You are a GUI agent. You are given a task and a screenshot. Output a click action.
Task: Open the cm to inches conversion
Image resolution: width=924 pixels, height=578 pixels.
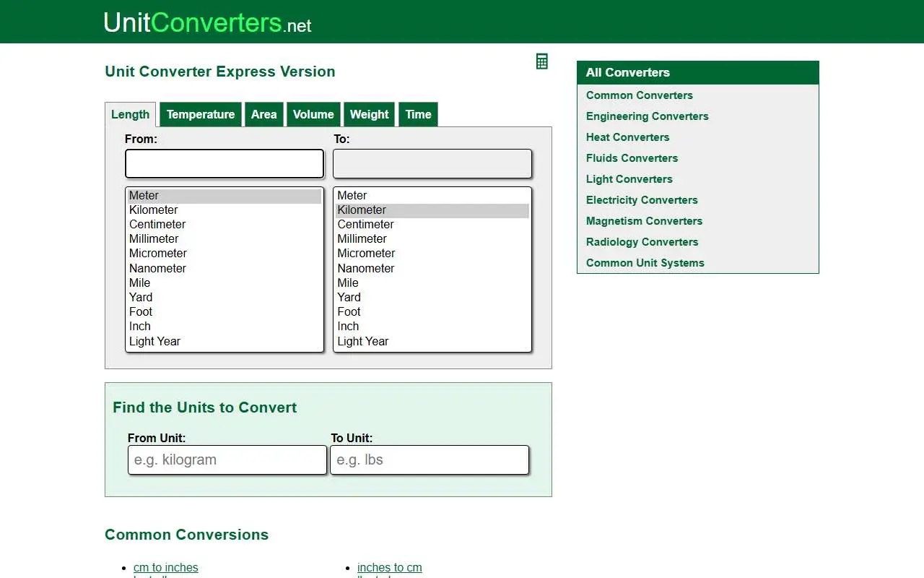[166, 568]
